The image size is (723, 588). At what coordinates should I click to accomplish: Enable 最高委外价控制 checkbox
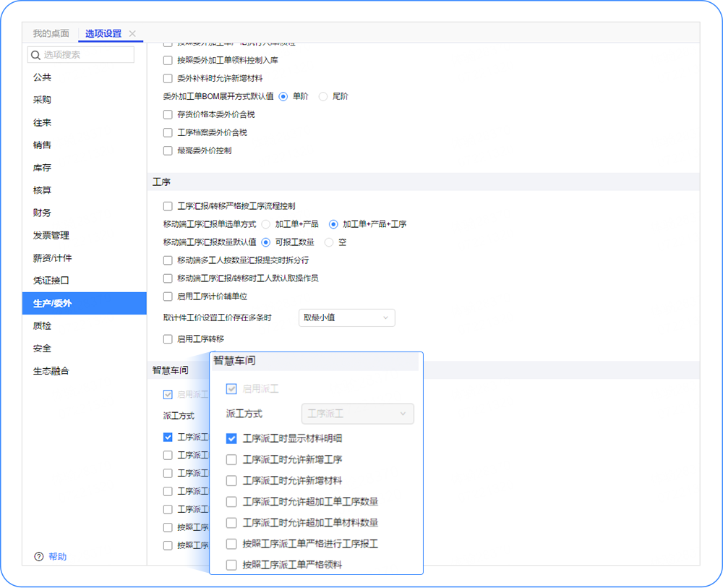[x=168, y=150]
